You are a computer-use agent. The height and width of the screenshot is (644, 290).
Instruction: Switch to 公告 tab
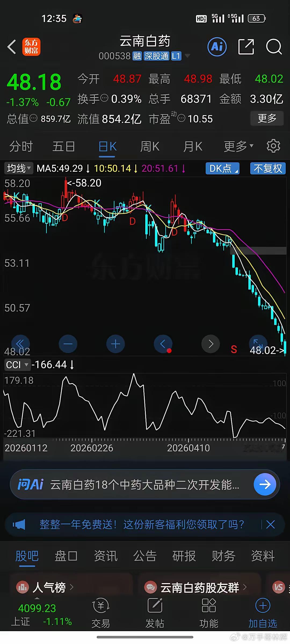coord(145,556)
